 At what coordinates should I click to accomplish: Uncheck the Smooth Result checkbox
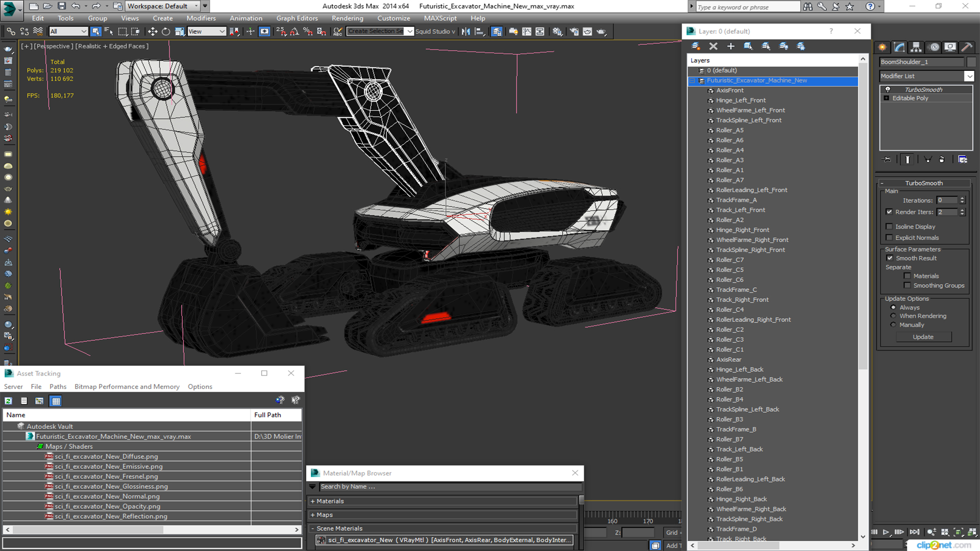pos(890,258)
